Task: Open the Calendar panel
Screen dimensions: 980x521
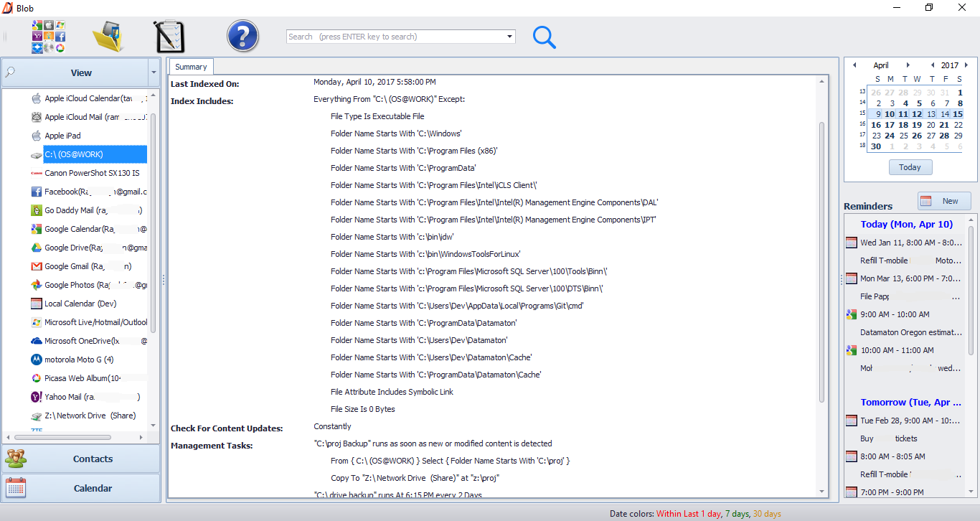Action: (81, 488)
